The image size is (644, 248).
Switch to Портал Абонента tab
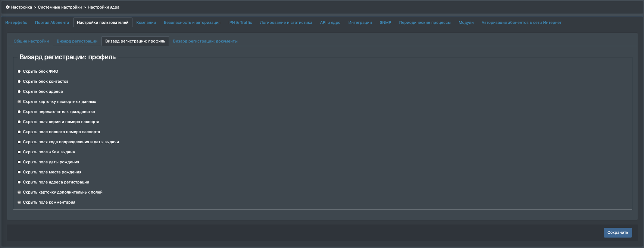coord(52,23)
